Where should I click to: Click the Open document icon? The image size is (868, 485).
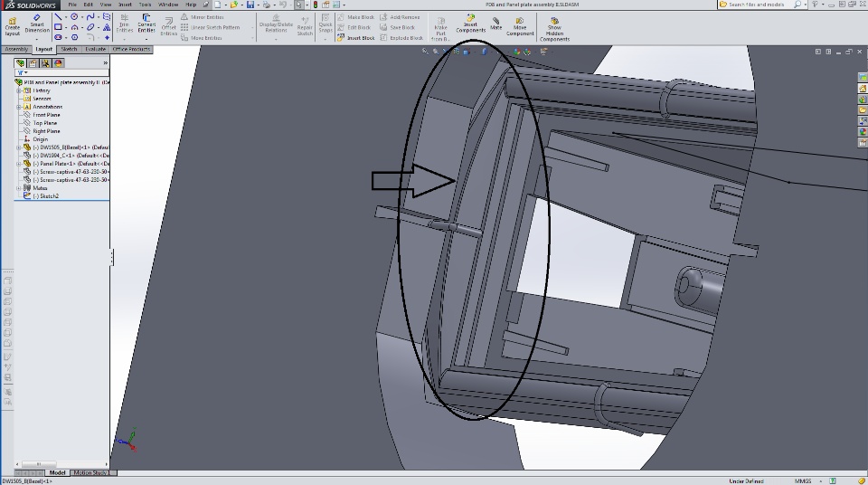(x=233, y=5)
